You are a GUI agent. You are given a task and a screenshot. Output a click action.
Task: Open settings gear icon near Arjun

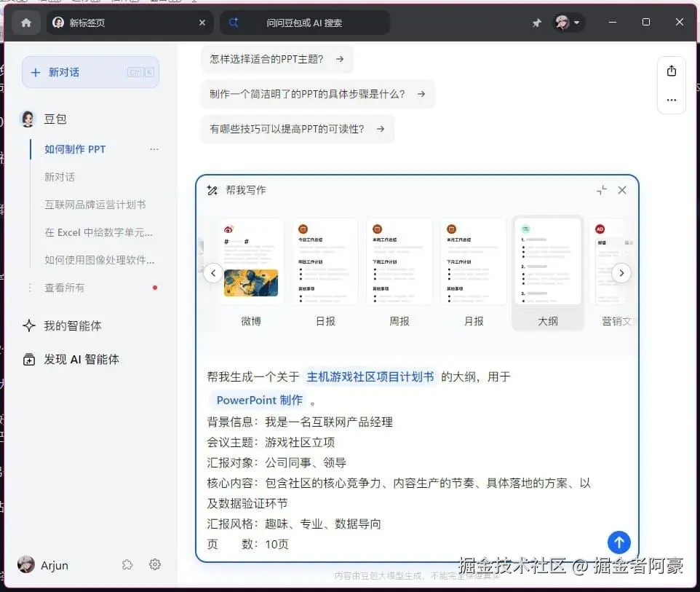tap(154, 564)
